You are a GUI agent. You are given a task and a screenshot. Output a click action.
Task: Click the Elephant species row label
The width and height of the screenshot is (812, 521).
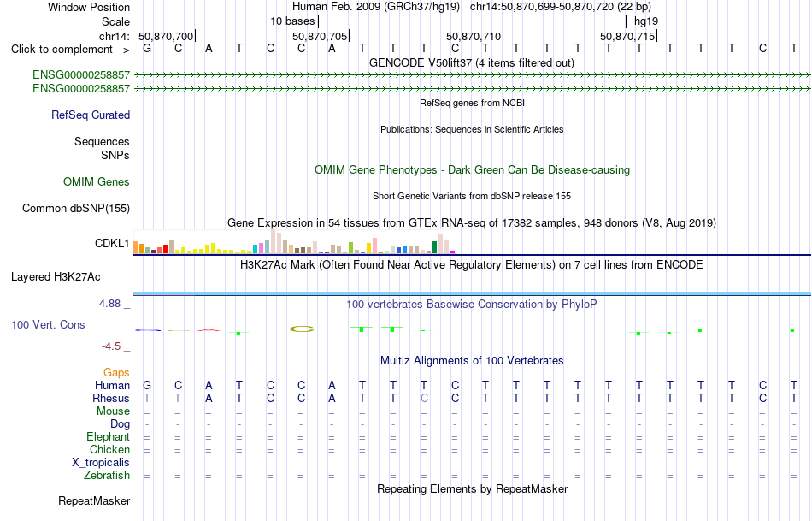(x=109, y=437)
